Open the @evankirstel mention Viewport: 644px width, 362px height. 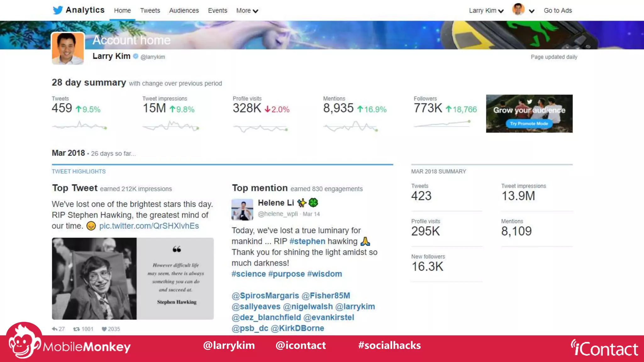point(329,318)
